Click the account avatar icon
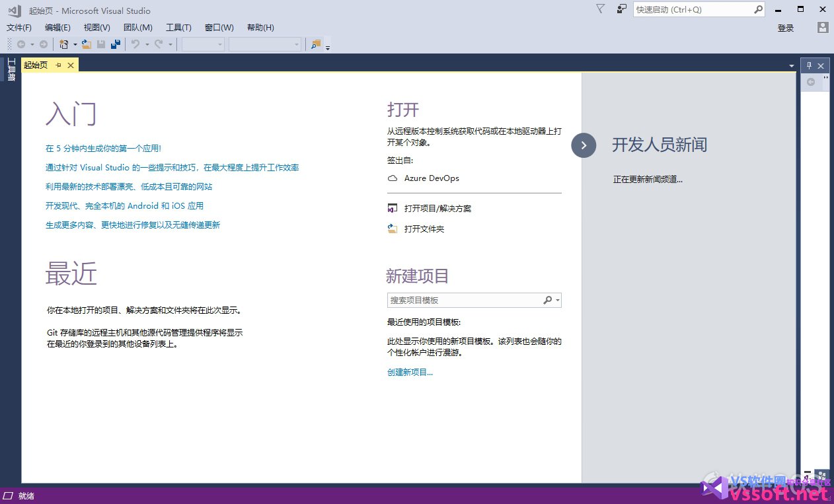Viewport: 834px width, 504px height. tap(823, 28)
